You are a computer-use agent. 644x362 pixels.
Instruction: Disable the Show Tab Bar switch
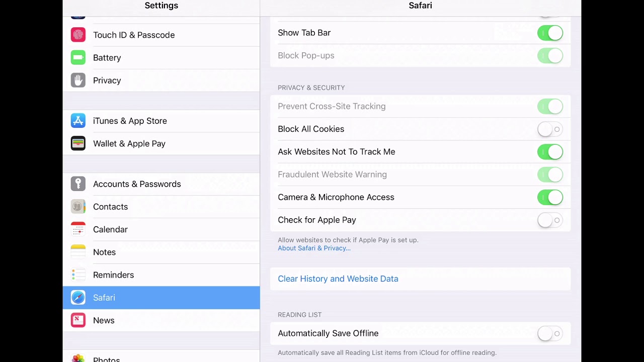[x=550, y=33]
